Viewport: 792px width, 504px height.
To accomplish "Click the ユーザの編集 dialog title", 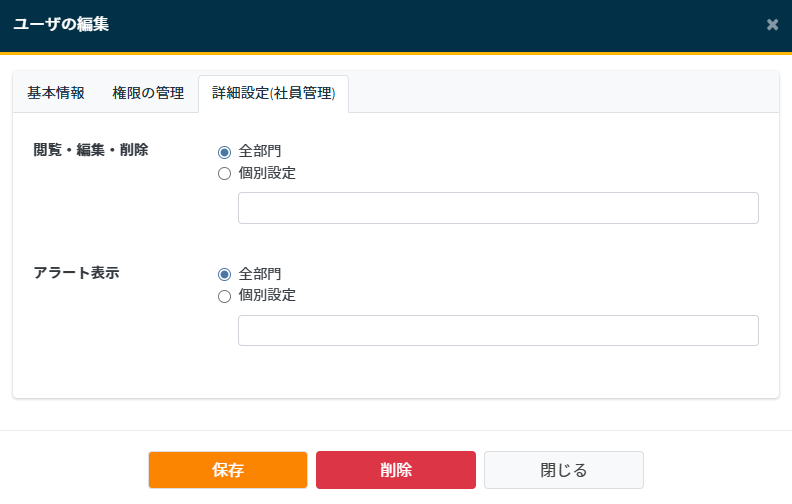I will 61,24.
